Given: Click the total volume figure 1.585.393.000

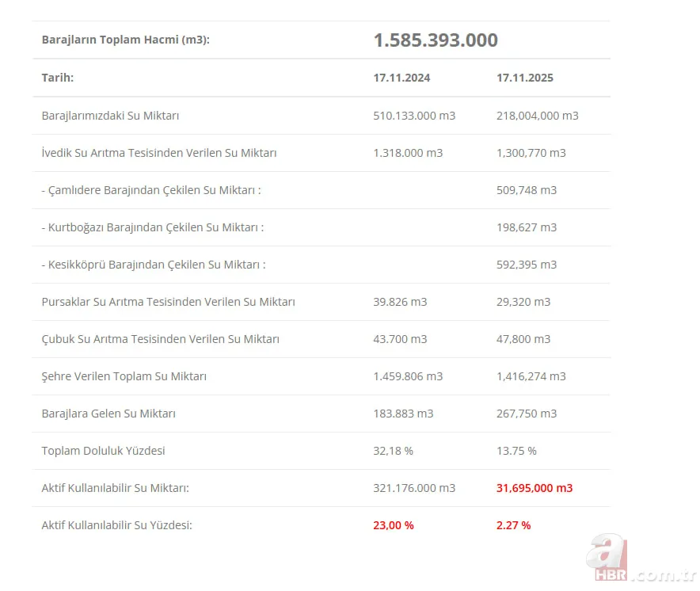Looking at the screenshot, I should click(436, 40).
